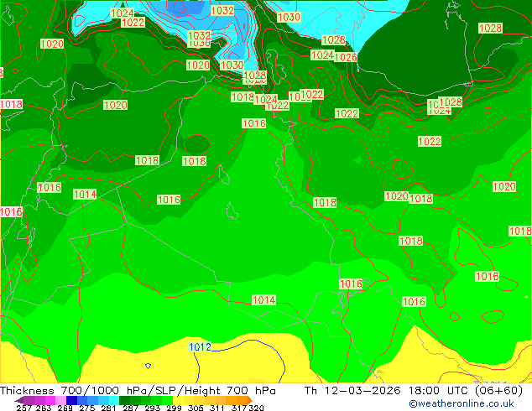Pick the cyan legend swatch beside dark green
Viewport: 532px width, 411px height.
(x=114, y=400)
